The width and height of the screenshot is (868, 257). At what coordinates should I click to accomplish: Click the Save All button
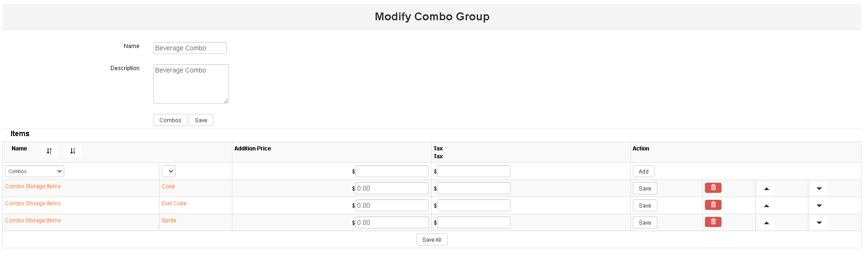point(431,239)
